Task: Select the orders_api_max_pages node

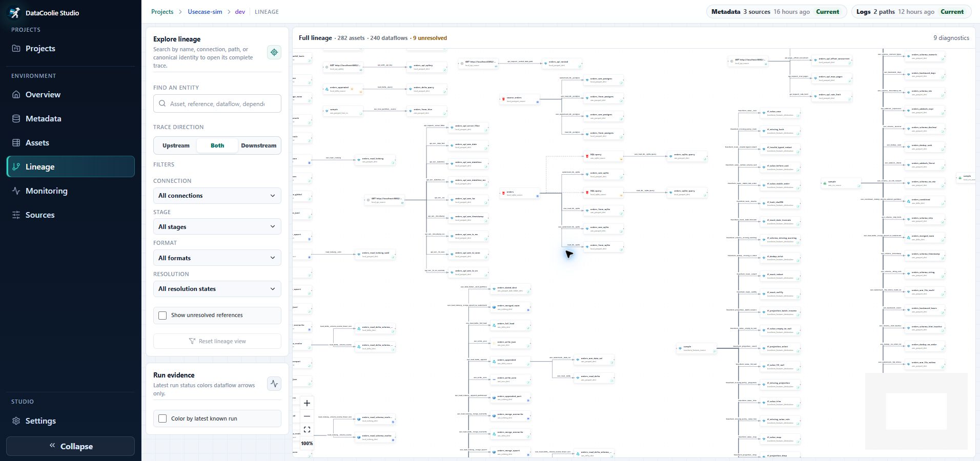Action: [x=832, y=78]
